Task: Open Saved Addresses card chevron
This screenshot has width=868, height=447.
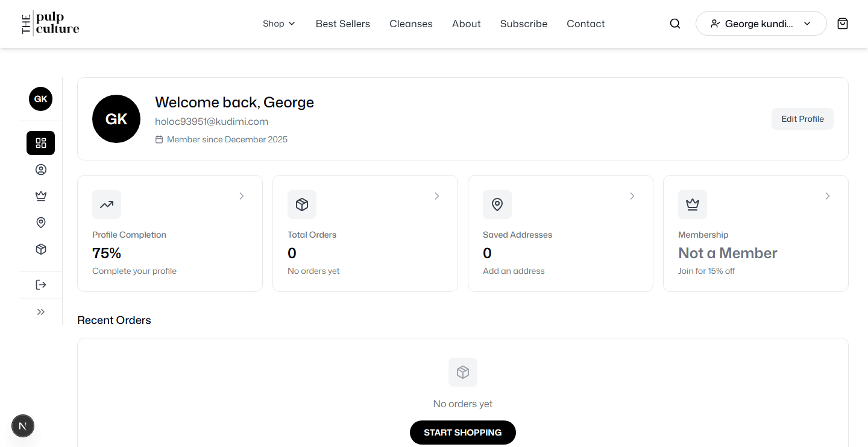Action: point(632,196)
